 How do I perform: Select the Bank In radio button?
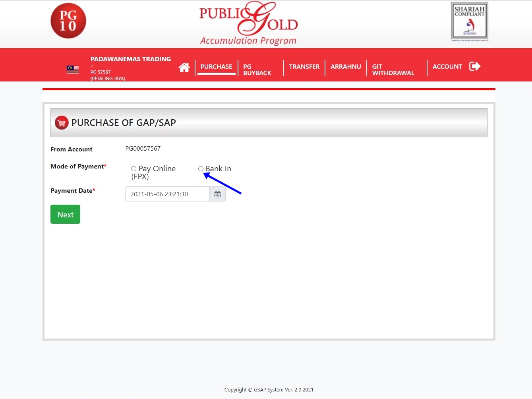click(201, 169)
